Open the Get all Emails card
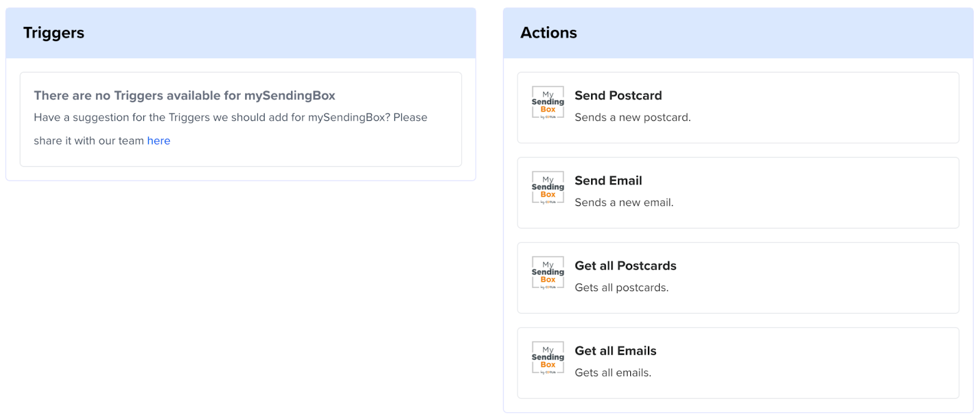The height and width of the screenshot is (419, 980). point(738,363)
